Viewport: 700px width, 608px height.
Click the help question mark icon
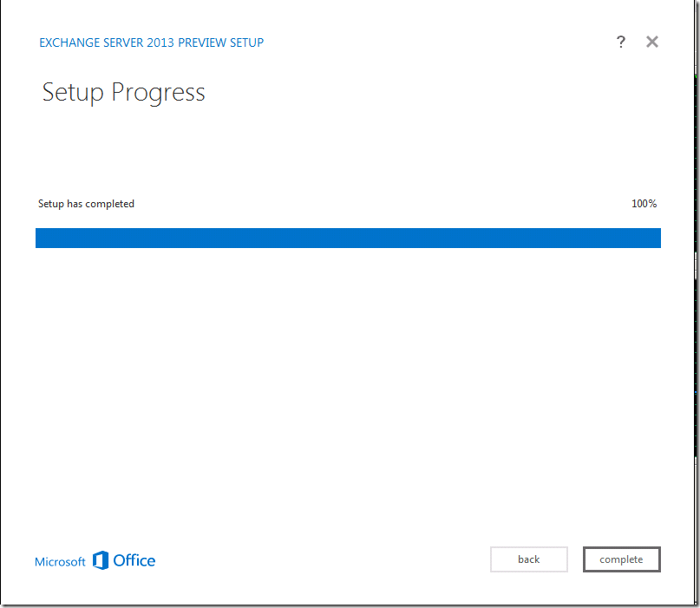620,42
